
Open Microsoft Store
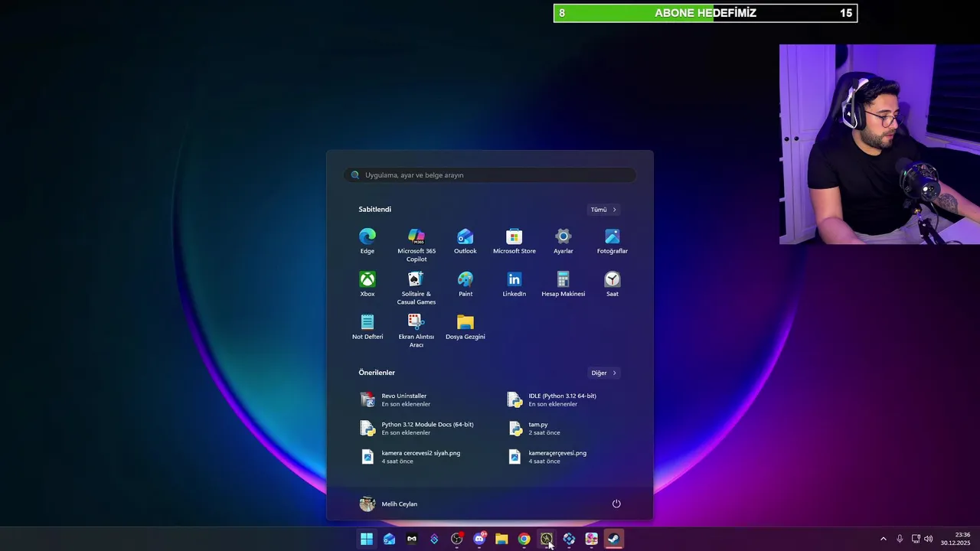click(514, 241)
